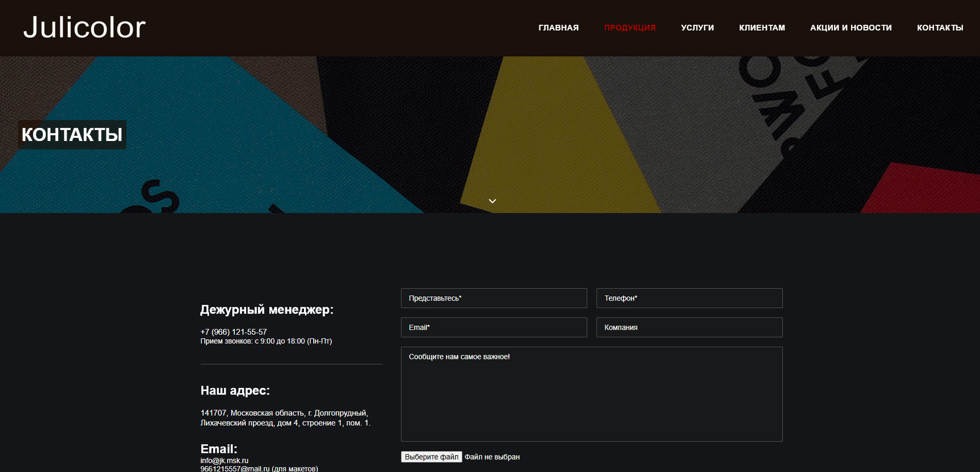The image size is (980, 472).
Task: Open the ПРОДУКЦИЯ menu item
Action: (630, 28)
